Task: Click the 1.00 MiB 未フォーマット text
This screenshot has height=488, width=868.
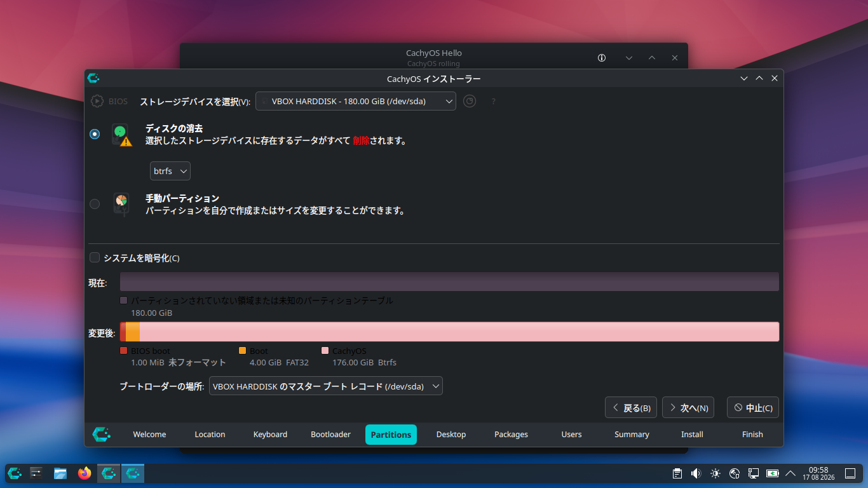Action: pyautogui.click(x=179, y=363)
